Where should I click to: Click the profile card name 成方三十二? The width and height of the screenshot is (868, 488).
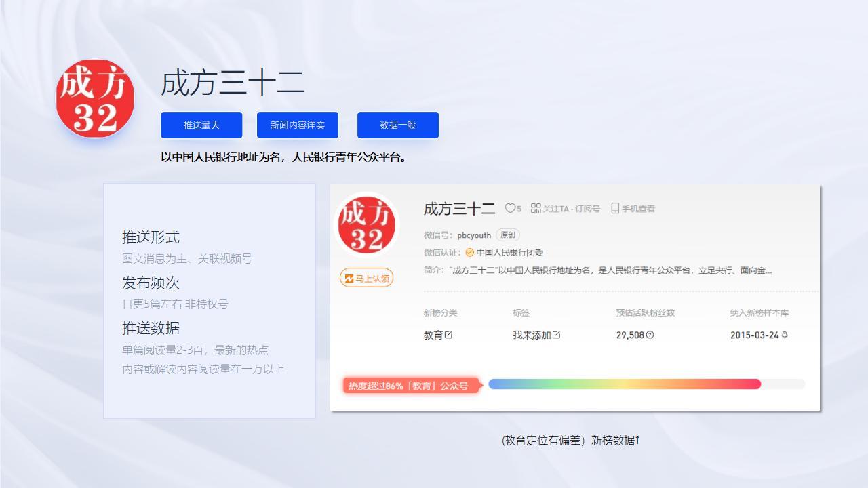click(x=459, y=209)
